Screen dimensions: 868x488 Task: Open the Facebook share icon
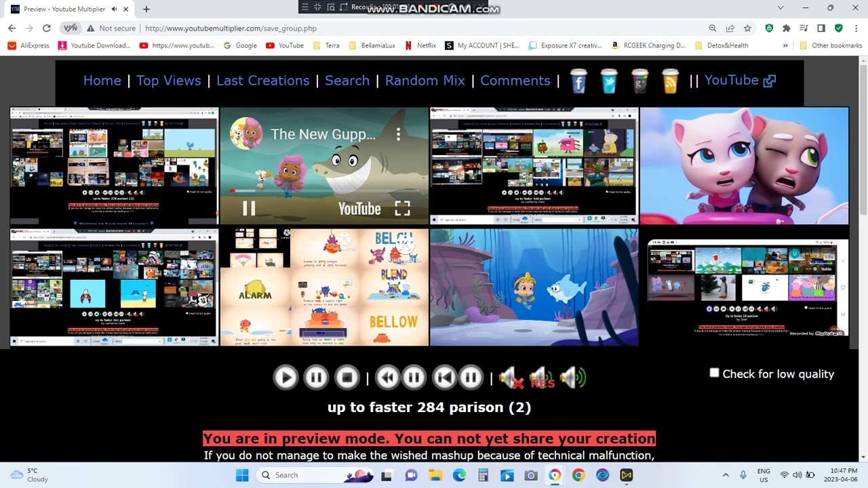point(578,81)
